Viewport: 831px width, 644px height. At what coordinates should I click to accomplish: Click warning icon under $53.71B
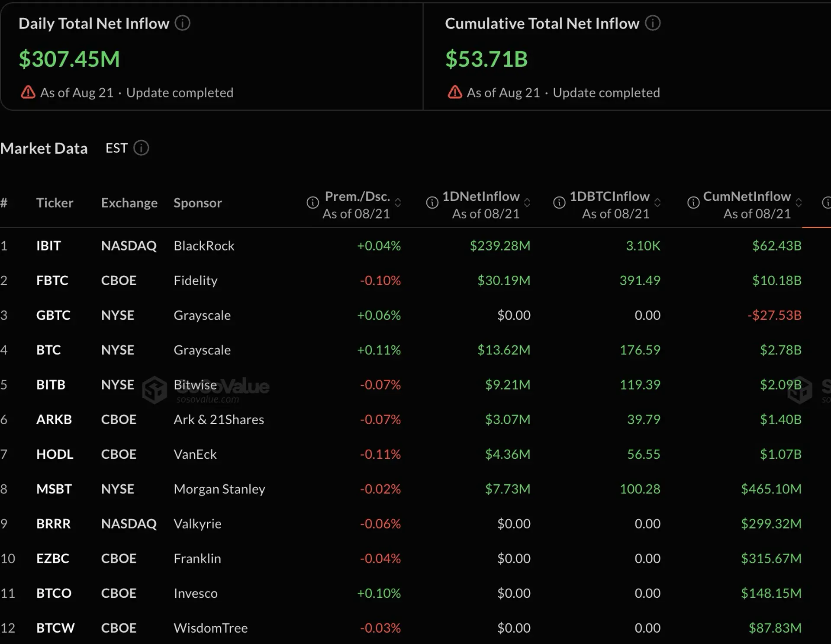[455, 92]
